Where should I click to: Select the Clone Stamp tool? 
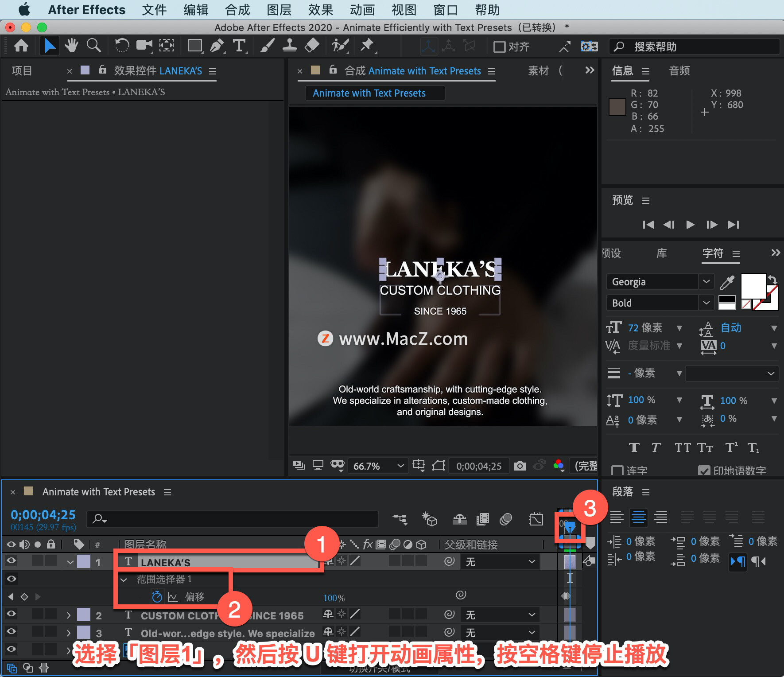[x=290, y=46]
